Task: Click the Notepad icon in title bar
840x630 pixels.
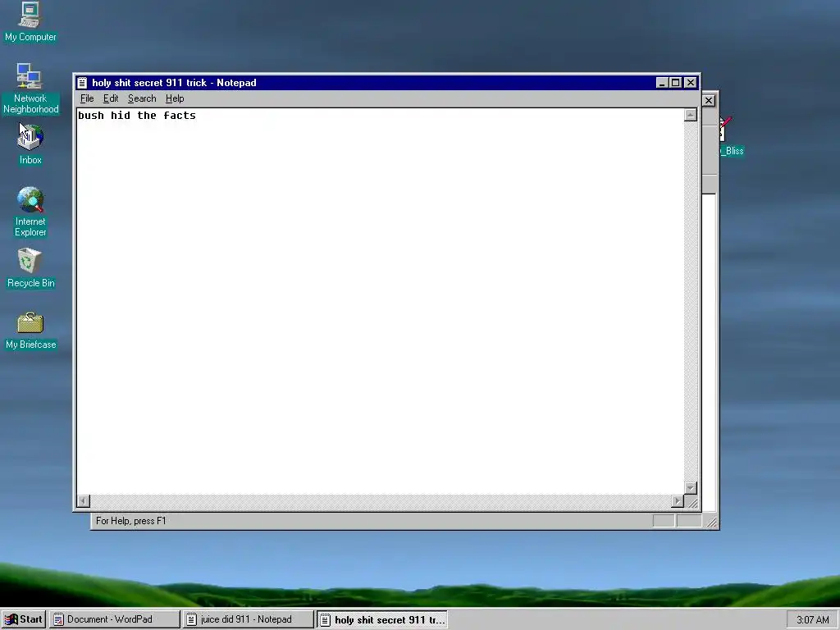Action: click(x=82, y=83)
